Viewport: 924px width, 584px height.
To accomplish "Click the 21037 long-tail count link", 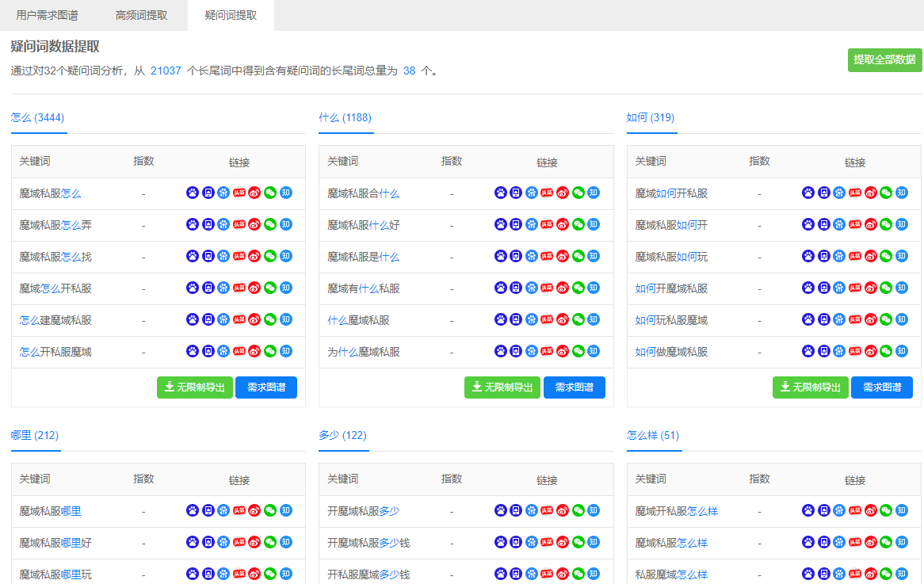I will point(166,71).
